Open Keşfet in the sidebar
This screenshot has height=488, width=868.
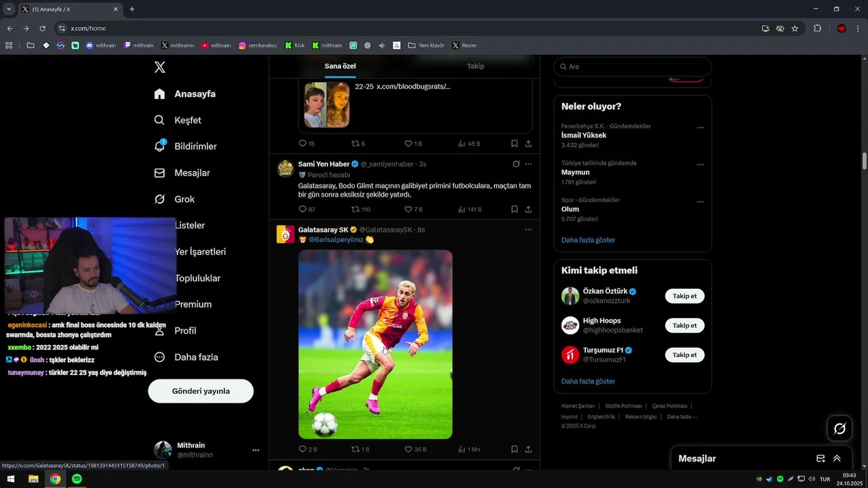[178, 120]
